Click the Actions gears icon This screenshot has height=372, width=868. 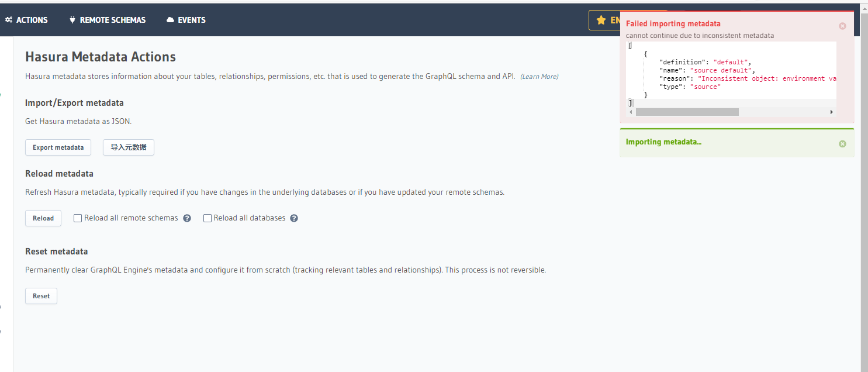9,20
